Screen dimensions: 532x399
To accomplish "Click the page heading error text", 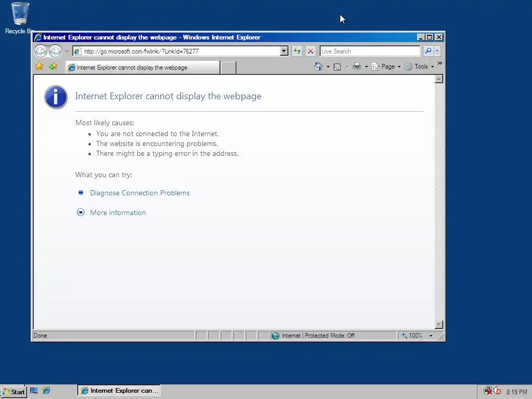I will tap(168, 96).
